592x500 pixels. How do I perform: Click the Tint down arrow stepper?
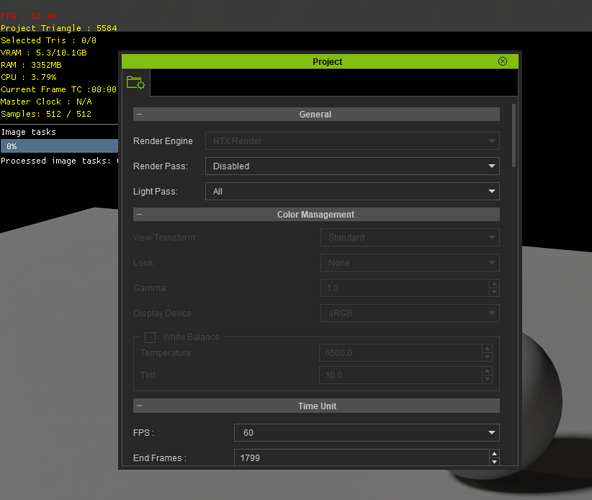487,379
